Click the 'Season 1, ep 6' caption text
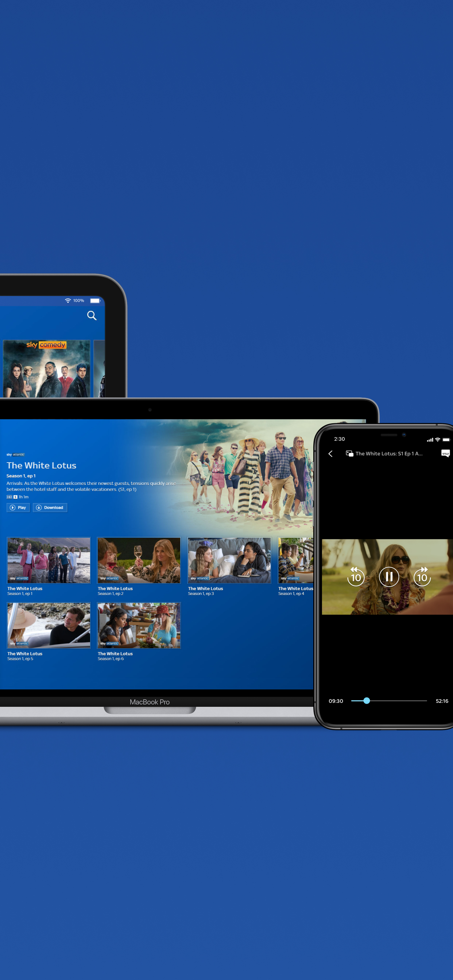The width and height of the screenshot is (453, 980). pos(111,658)
